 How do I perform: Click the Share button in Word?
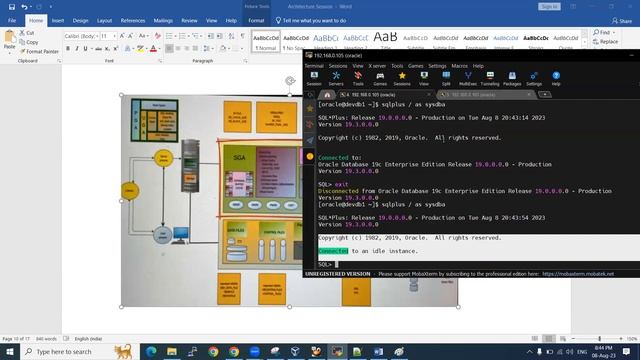(x=622, y=20)
